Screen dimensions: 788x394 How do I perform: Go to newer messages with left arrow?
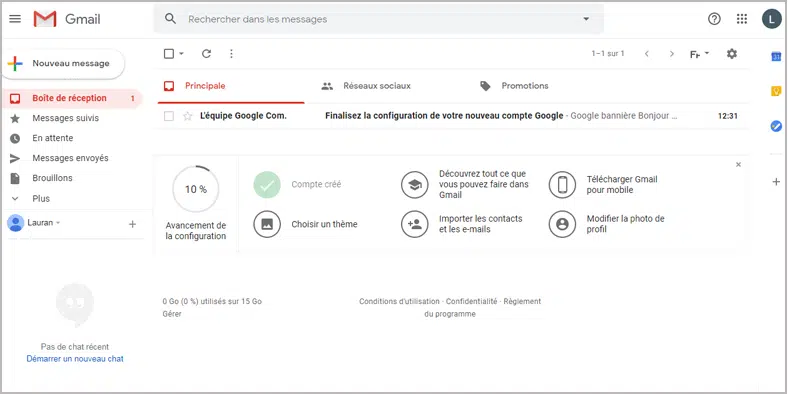click(647, 54)
